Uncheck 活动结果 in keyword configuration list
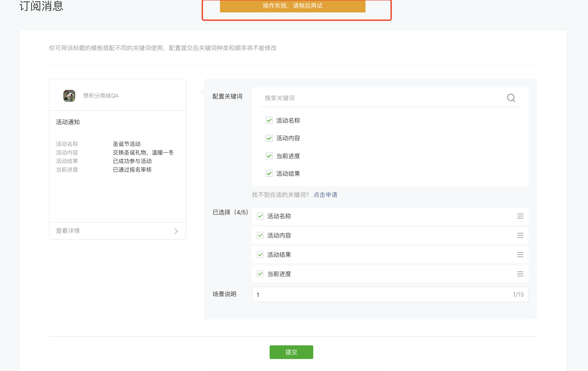588x371 pixels. 269,174
